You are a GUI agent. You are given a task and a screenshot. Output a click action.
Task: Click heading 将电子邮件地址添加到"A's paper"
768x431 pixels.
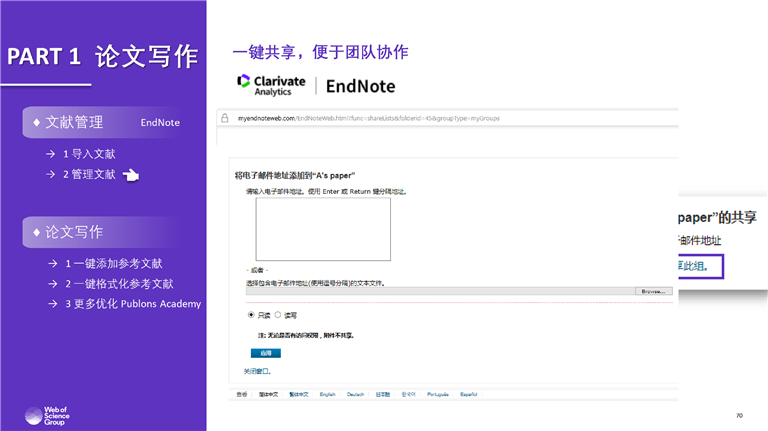click(295, 175)
